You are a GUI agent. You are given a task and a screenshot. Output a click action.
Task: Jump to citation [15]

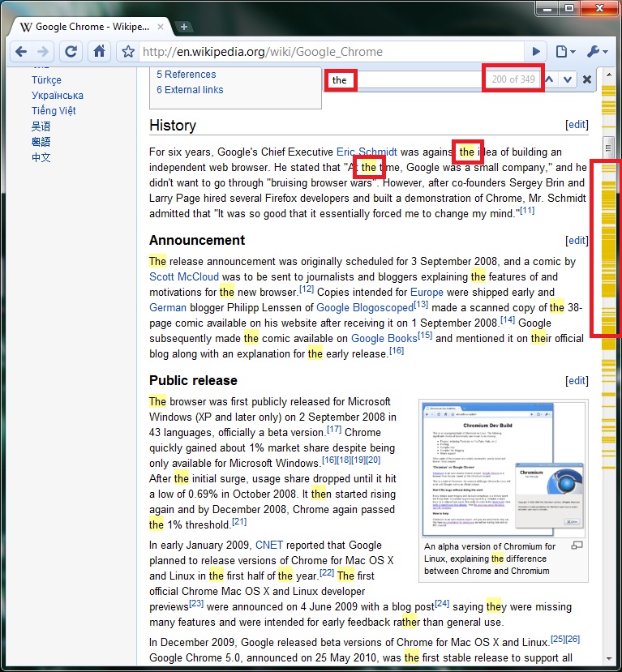point(425,335)
